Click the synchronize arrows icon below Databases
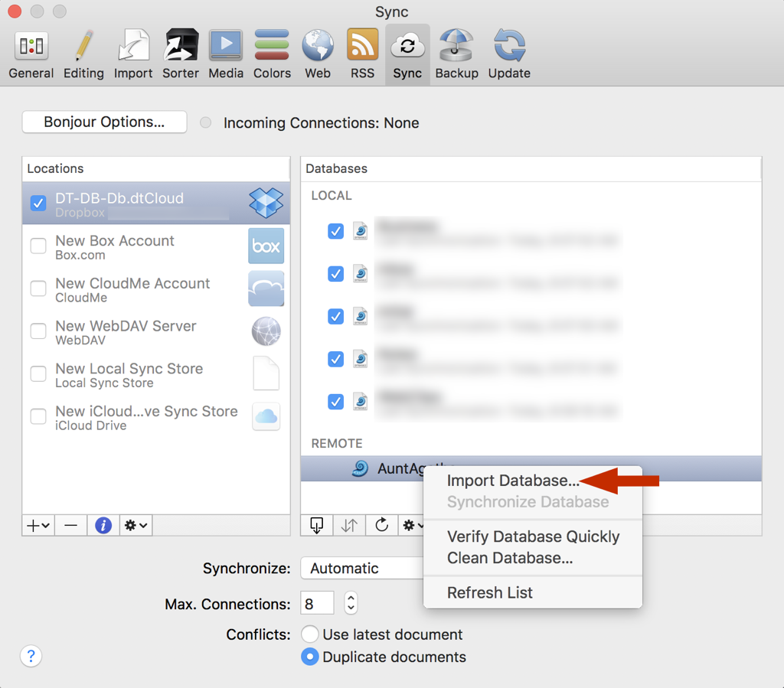This screenshot has height=688, width=784. click(x=349, y=525)
